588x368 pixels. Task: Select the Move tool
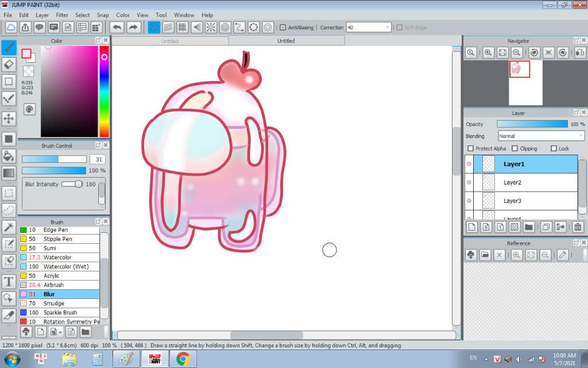9,118
